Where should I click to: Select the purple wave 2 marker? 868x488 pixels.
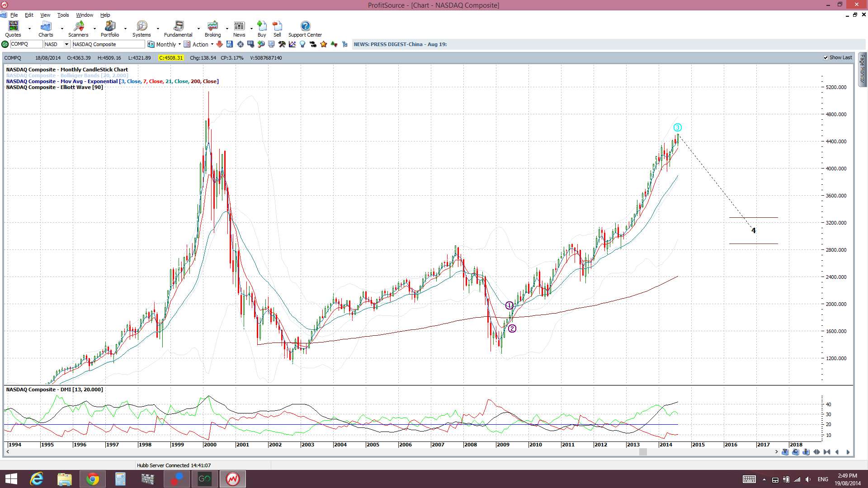pos(512,328)
